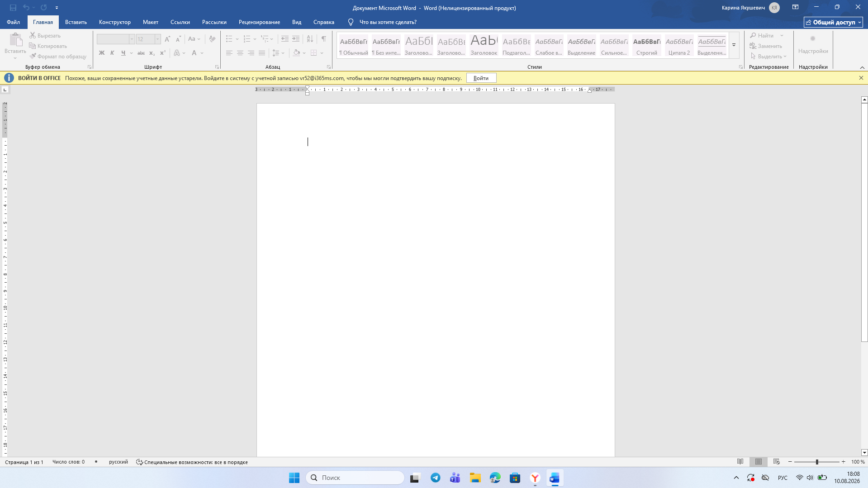Click the increase indent icon

[296, 39]
